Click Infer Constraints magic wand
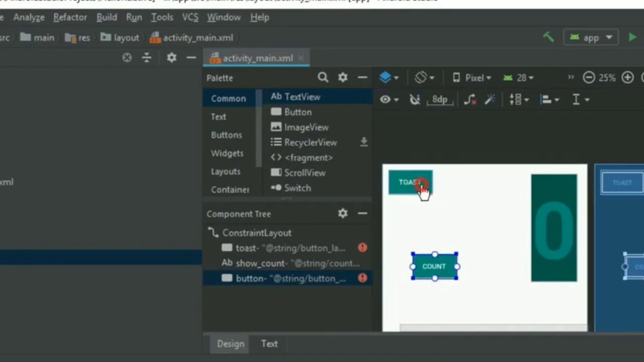The height and width of the screenshot is (362, 644). click(490, 100)
